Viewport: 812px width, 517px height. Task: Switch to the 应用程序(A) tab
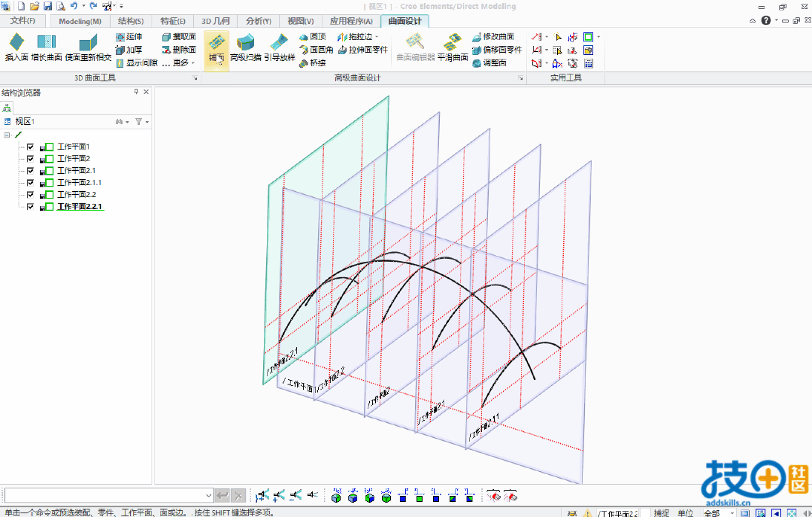351,21
